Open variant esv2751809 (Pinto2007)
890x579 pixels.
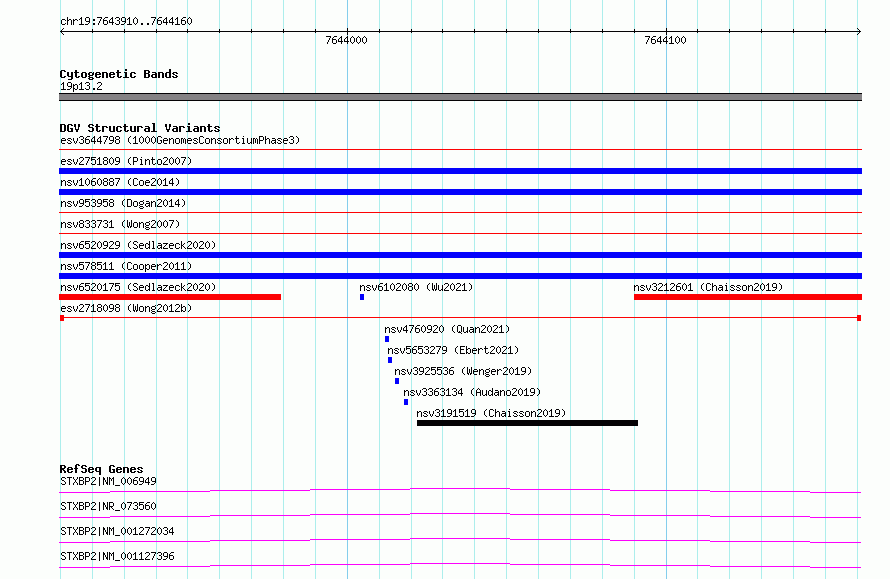point(126,161)
